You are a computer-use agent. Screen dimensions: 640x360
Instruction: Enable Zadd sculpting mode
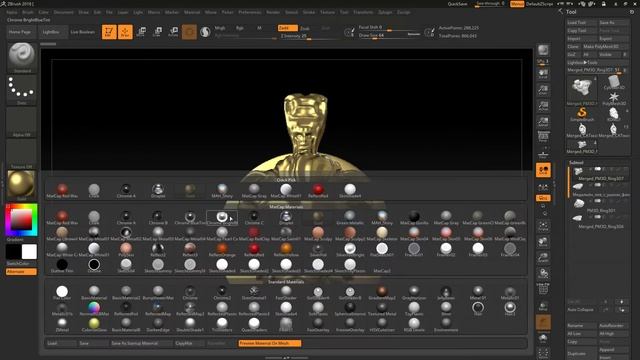tap(288, 28)
